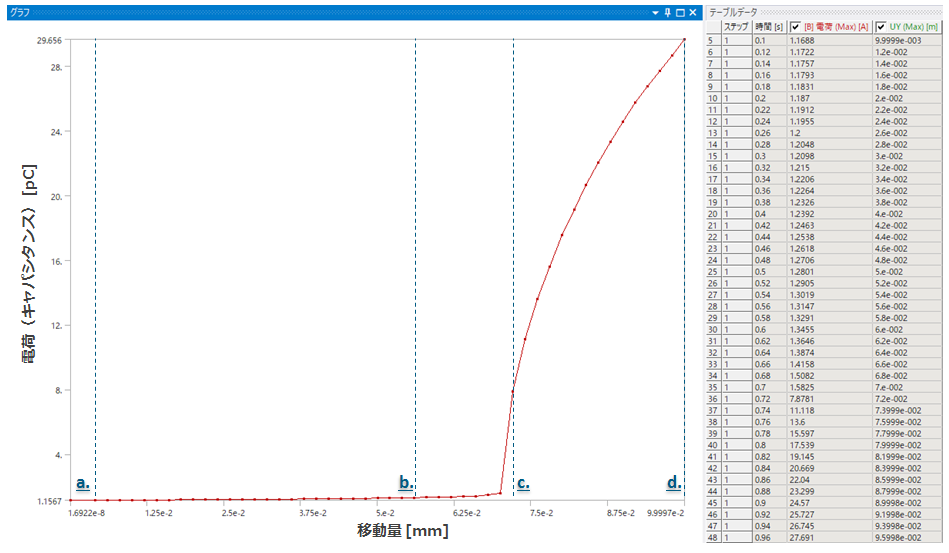Close the グラフ panel

693,13
